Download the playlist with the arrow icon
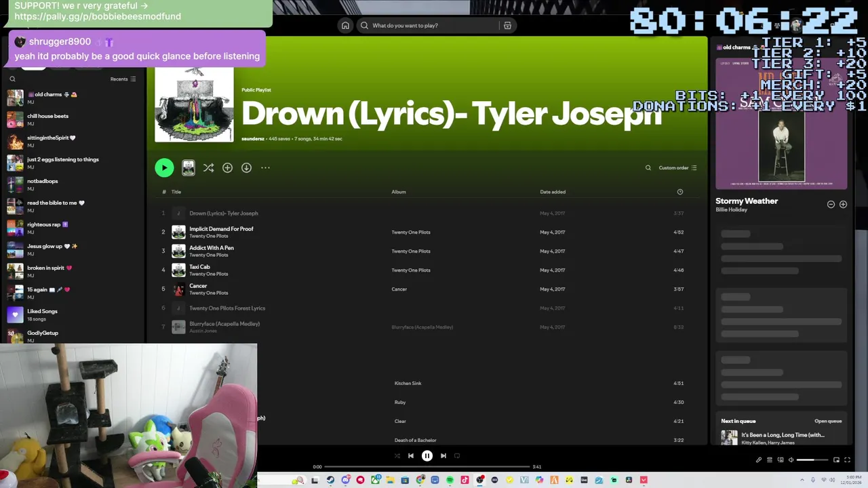This screenshot has height=488, width=868. click(x=246, y=167)
